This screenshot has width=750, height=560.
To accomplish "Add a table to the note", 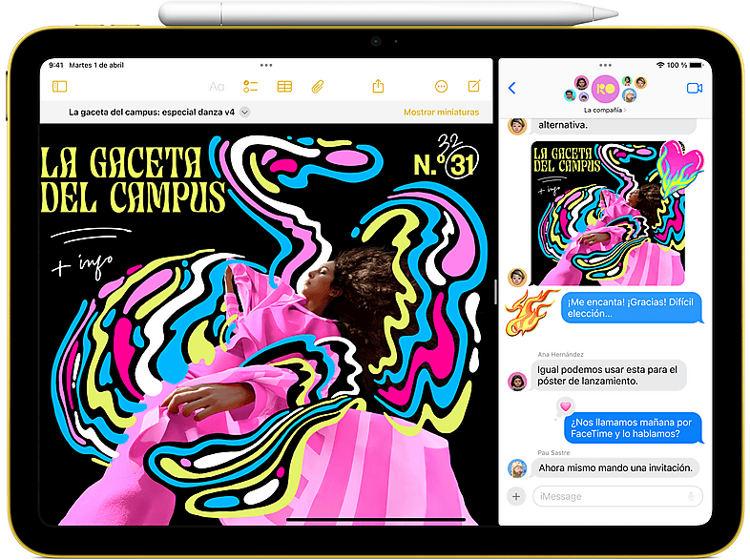I will click(284, 87).
